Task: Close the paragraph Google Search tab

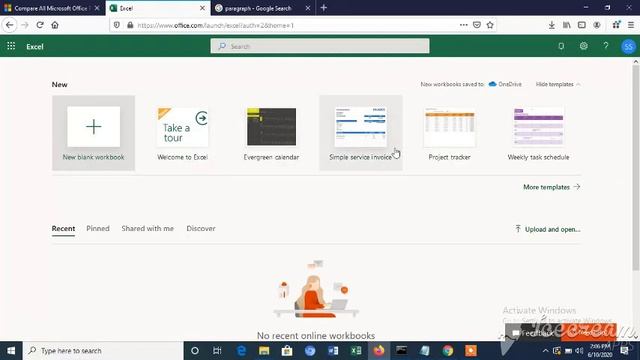Action: click(308, 8)
